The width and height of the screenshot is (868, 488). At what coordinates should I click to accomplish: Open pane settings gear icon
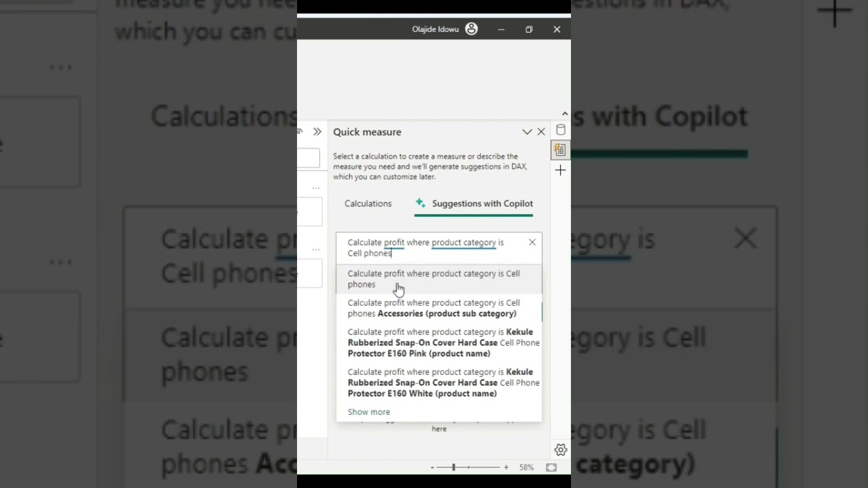tap(560, 450)
